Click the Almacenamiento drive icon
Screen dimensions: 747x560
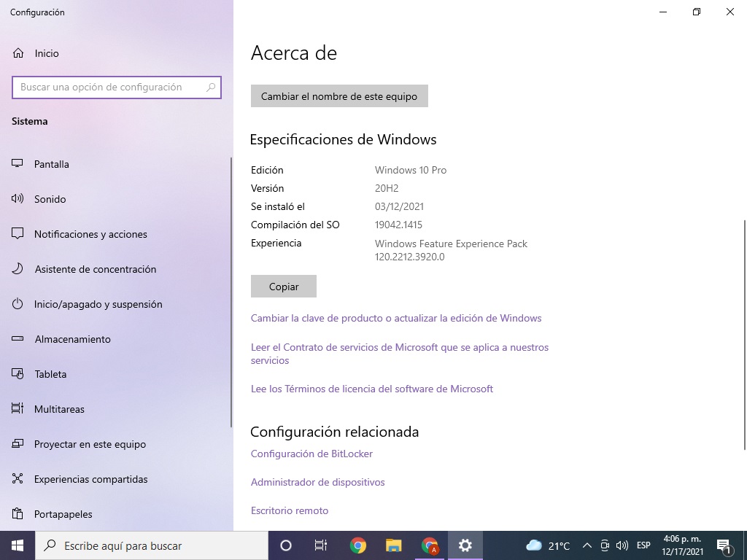coord(18,339)
